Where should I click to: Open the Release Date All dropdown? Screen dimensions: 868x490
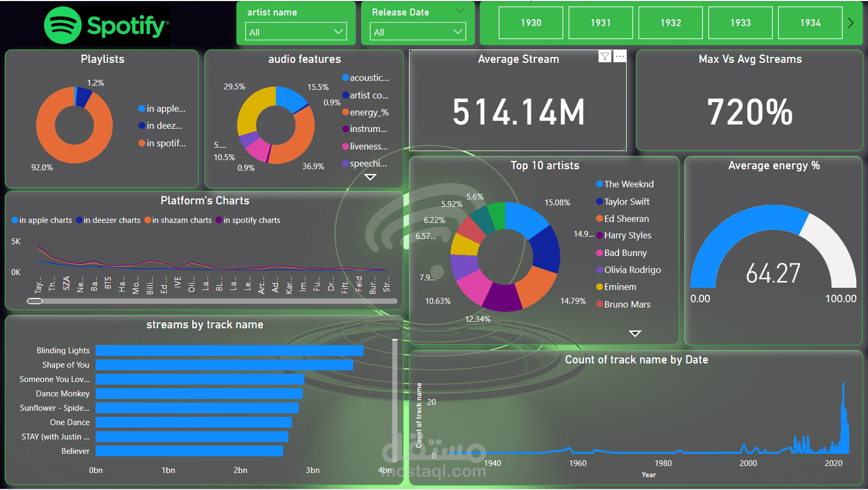tap(418, 32)
